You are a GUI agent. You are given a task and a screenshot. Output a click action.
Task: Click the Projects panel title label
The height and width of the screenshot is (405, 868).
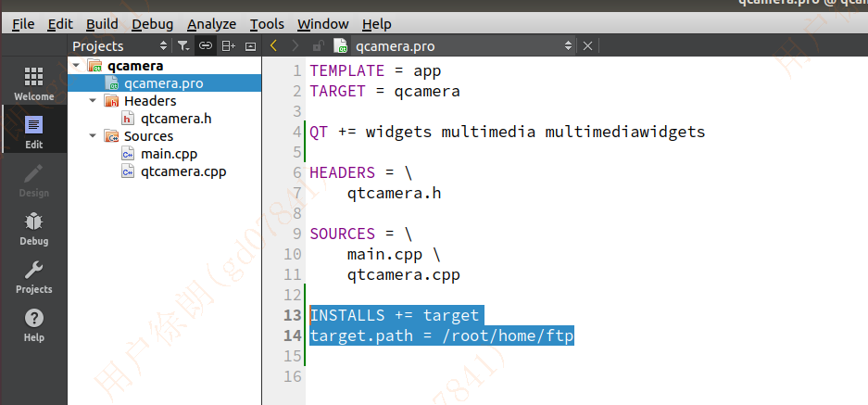pos(98,46)
